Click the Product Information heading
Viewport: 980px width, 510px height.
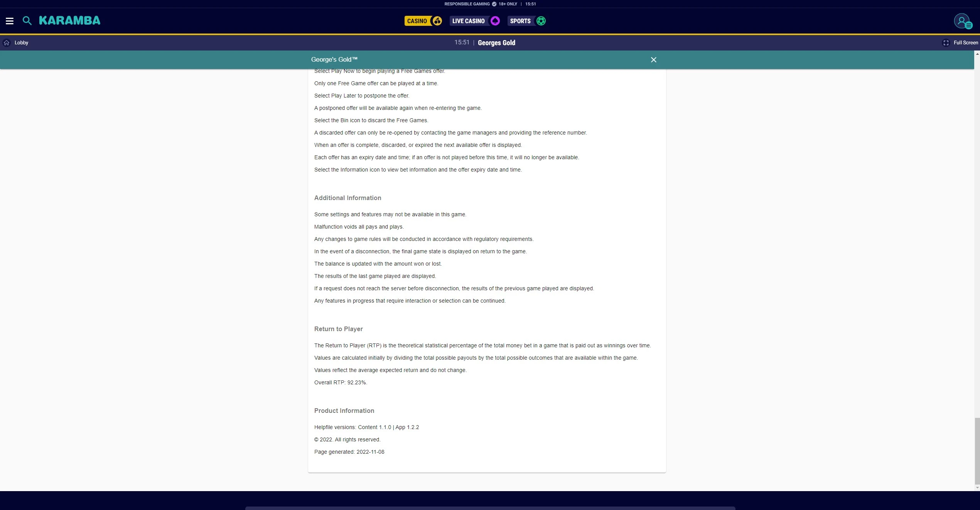(344, 411)
